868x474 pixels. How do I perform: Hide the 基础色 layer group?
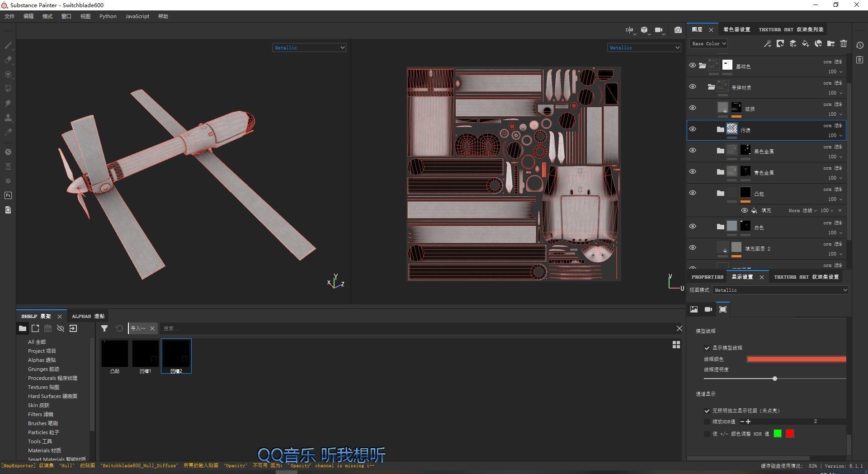[693, 66]
